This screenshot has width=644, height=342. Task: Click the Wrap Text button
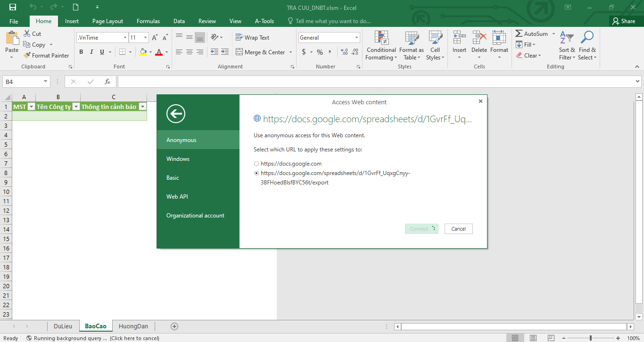252,38
